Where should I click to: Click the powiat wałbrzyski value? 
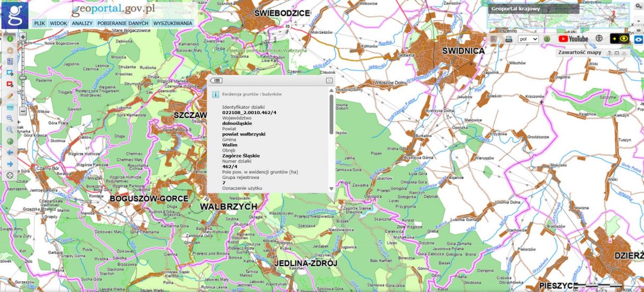pyautogui.click(x=244, y=134)
